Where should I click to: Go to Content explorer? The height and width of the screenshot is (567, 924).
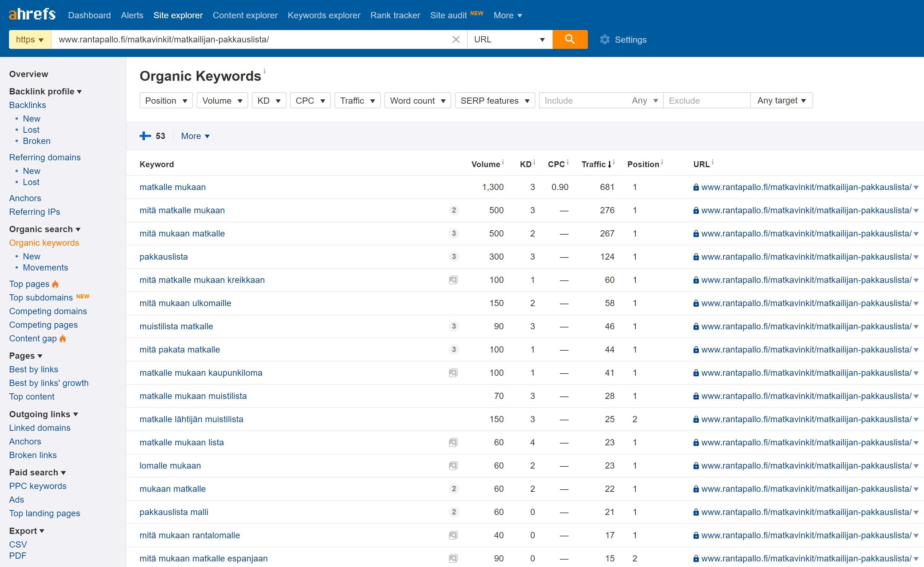tap(245, 15)
